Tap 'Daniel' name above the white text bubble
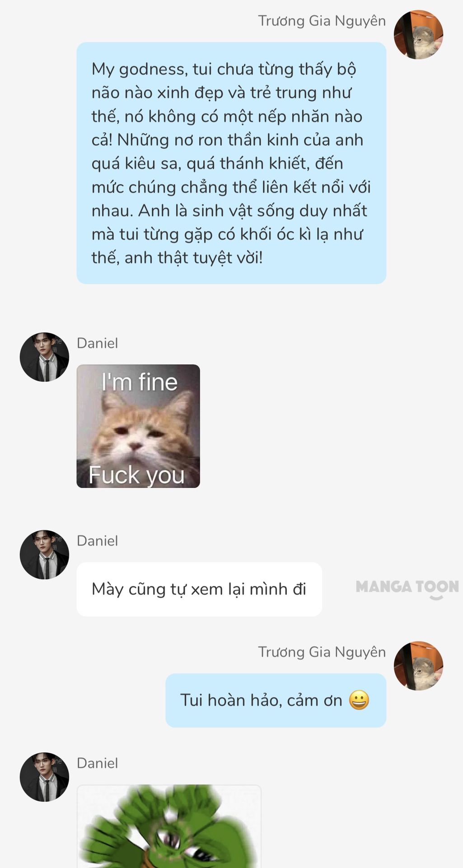The height and width of the screenshot is (868, 463). (97, 541)
